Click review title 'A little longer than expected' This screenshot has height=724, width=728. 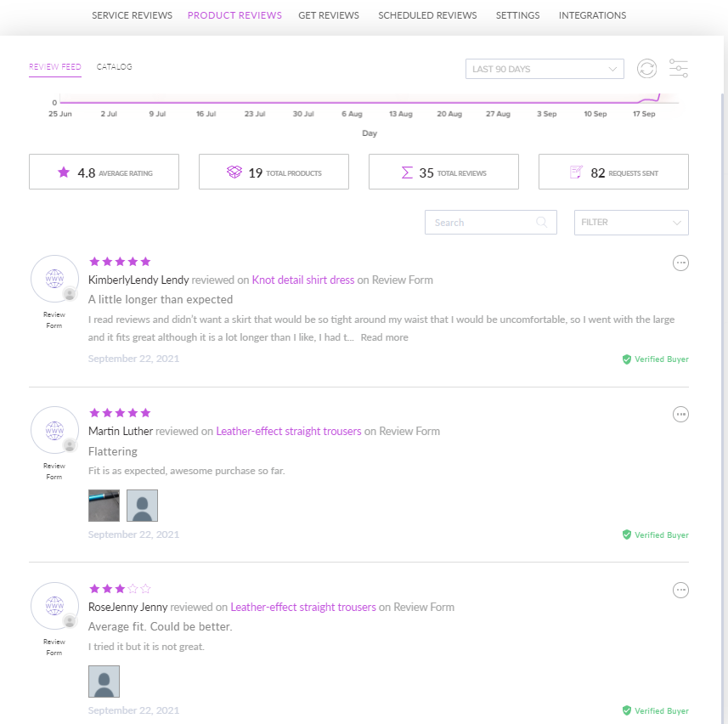click(x=161, y=299)
